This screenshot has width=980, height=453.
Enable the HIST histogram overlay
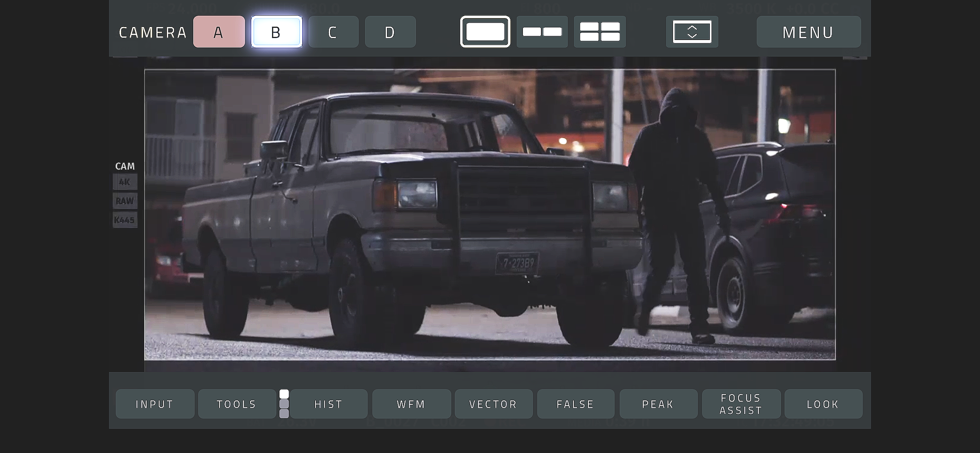coord(328,404)
